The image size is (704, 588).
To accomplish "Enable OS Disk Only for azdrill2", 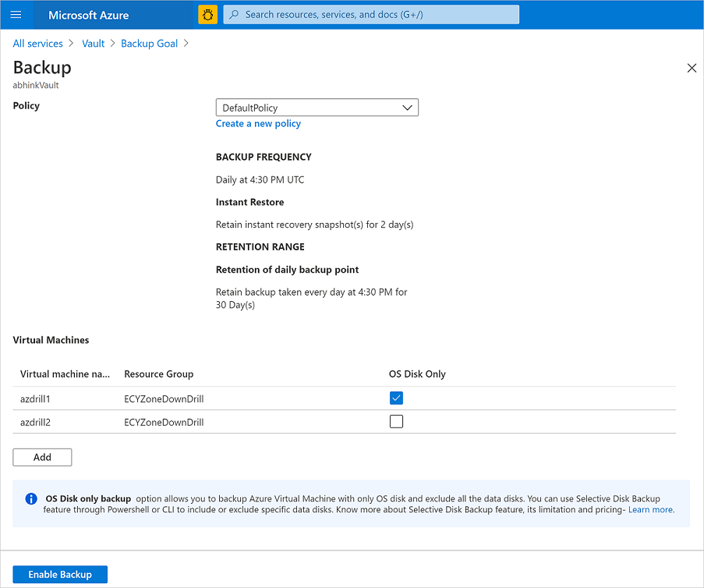I will pos(396,421).
